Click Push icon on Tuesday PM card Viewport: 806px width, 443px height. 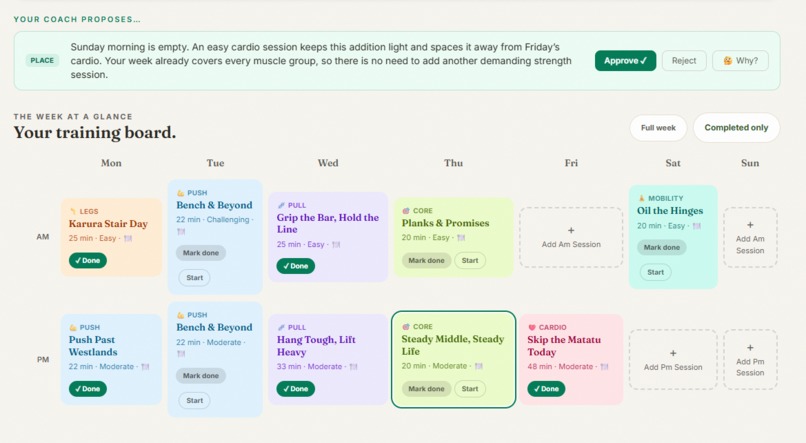coord(180,315)
